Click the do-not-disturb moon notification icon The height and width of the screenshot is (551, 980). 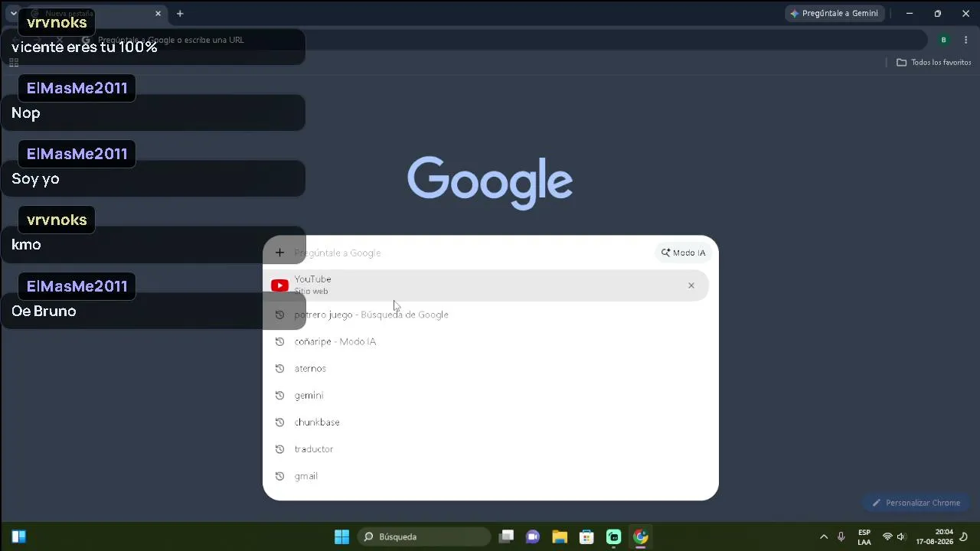click(x=964, y=536)
